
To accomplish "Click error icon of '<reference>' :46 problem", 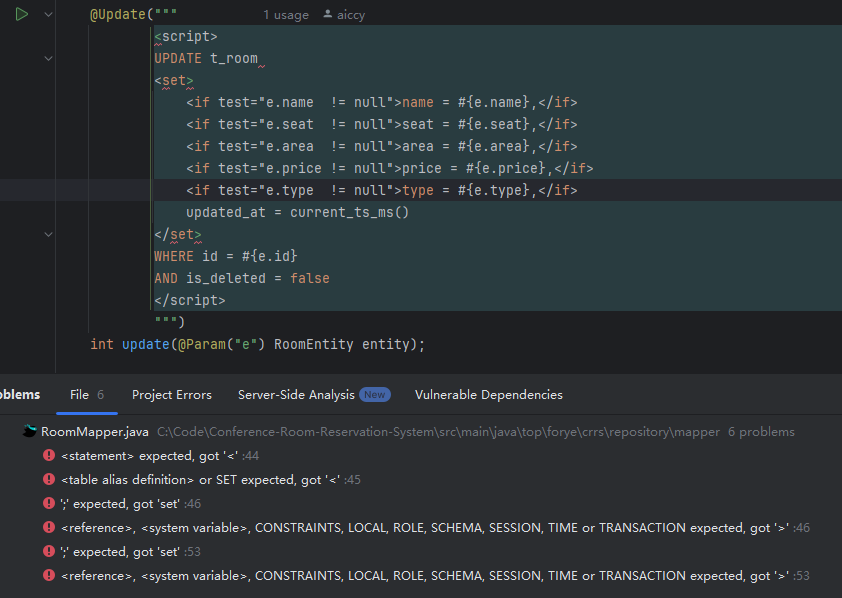I will click(x=49, y=527).
